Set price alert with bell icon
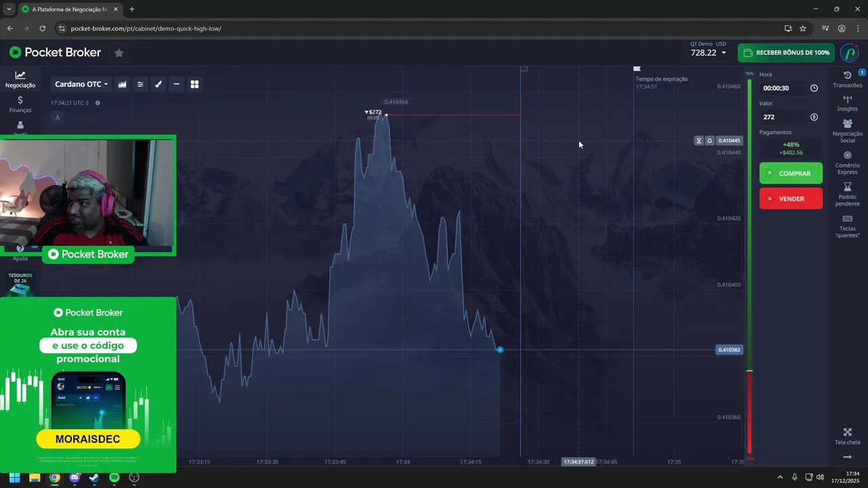 (x=709, y=141)
